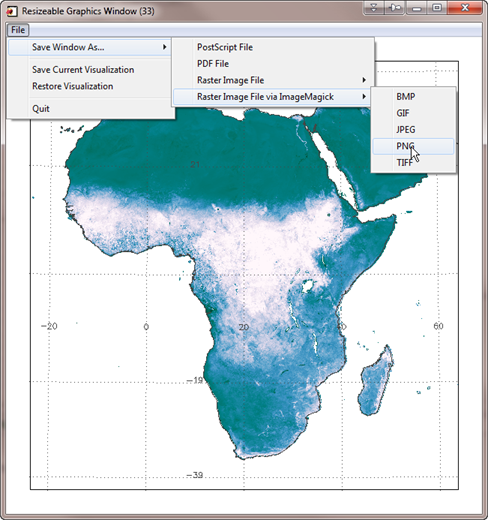
Task: Expand Raster Image File via ImageMagick arrow
Action: (364, 97)
